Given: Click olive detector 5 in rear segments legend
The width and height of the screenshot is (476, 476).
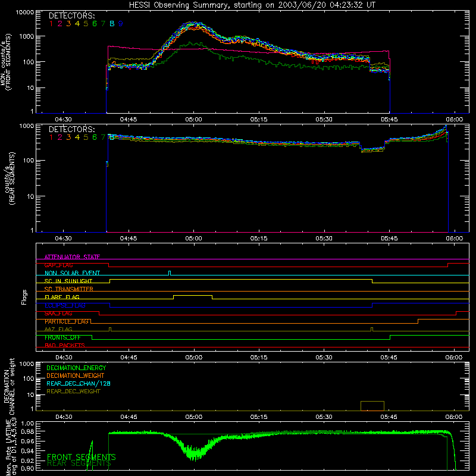Looking at the screenshot, I should 86,137.
